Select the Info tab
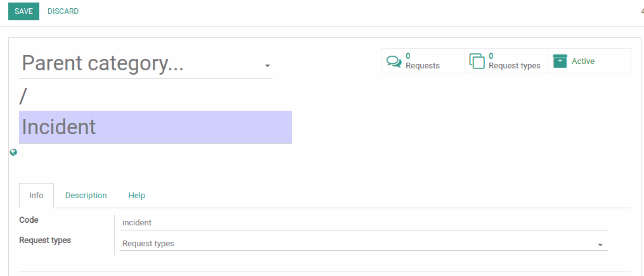This screenshot has height=276, width=644. pyautogui.click(x=36, y=196)
